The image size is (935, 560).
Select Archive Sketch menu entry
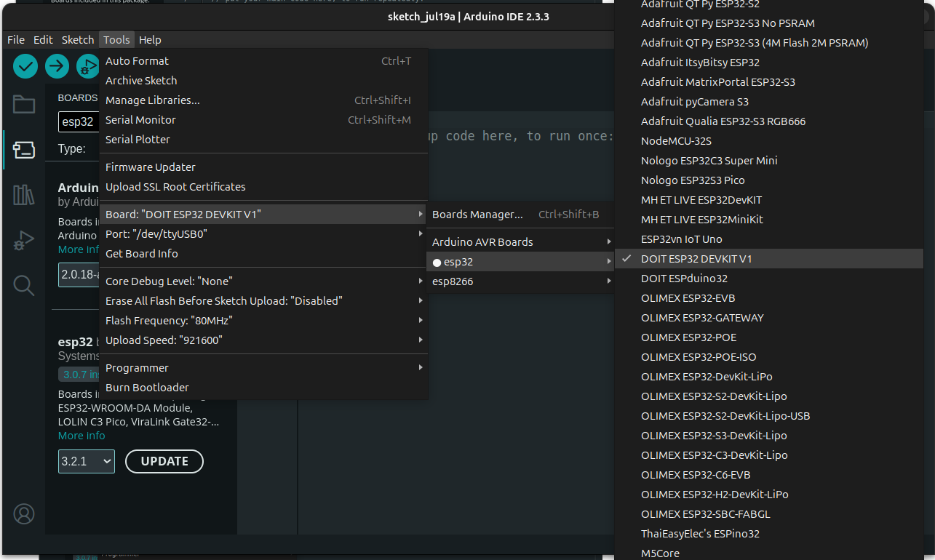click(263, 81)
